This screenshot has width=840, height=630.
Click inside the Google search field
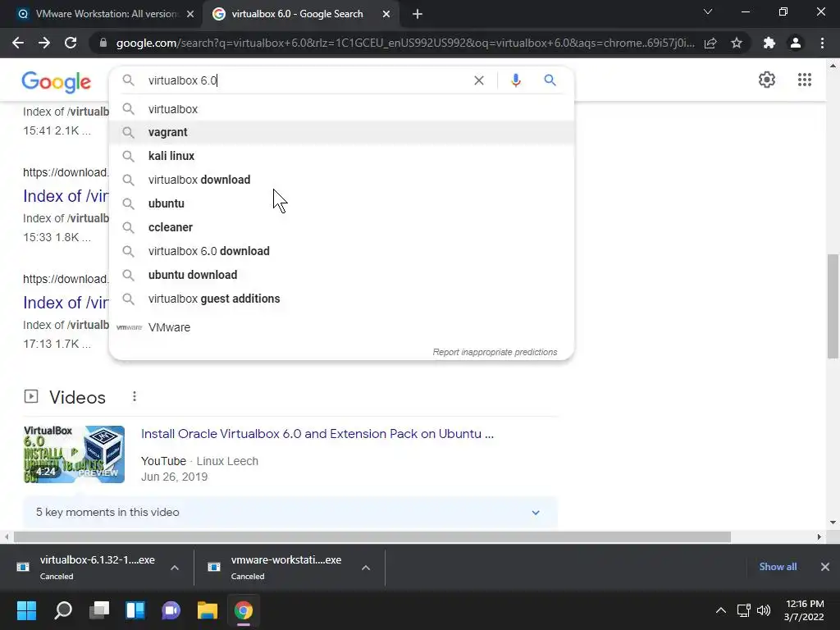click(305, 80)
